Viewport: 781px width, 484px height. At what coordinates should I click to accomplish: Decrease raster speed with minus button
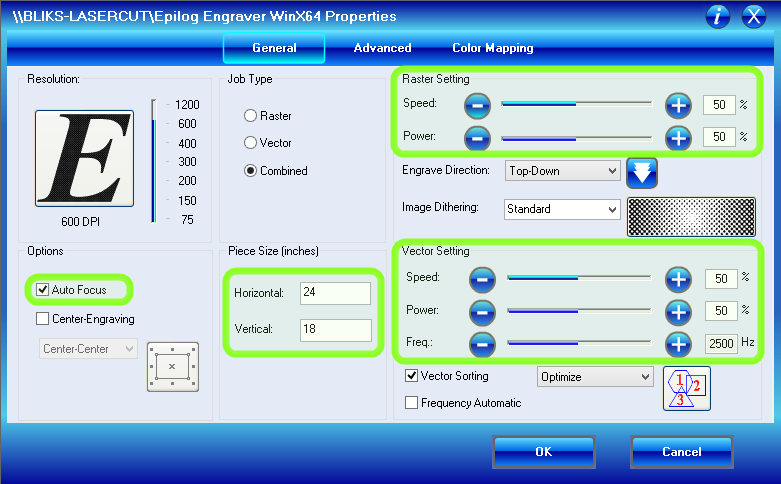point(477,105)
